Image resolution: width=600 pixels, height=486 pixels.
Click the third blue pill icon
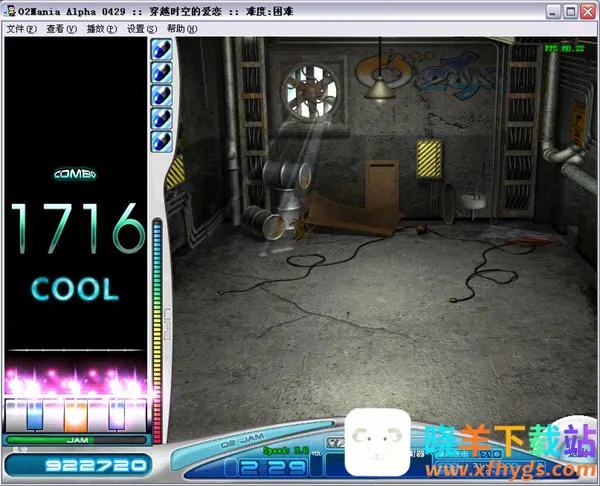(x=161, y=94)
